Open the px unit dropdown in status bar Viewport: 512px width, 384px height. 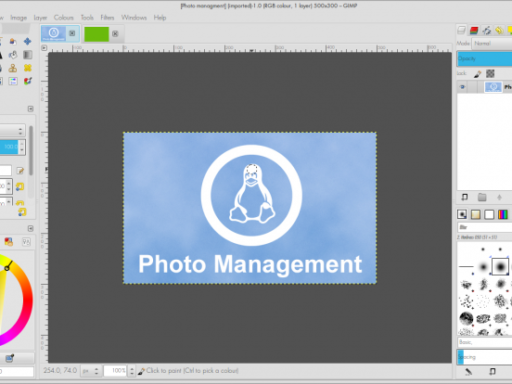tap(91, 371)
